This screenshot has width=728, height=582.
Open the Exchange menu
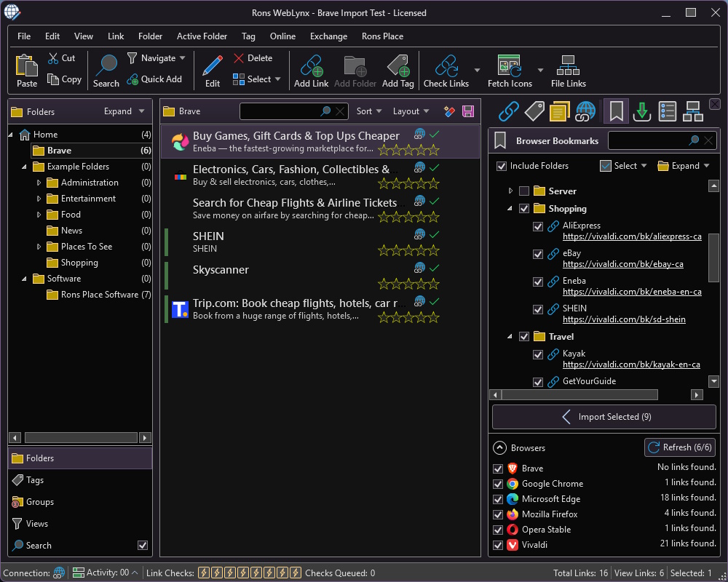[x=329, y=36]
